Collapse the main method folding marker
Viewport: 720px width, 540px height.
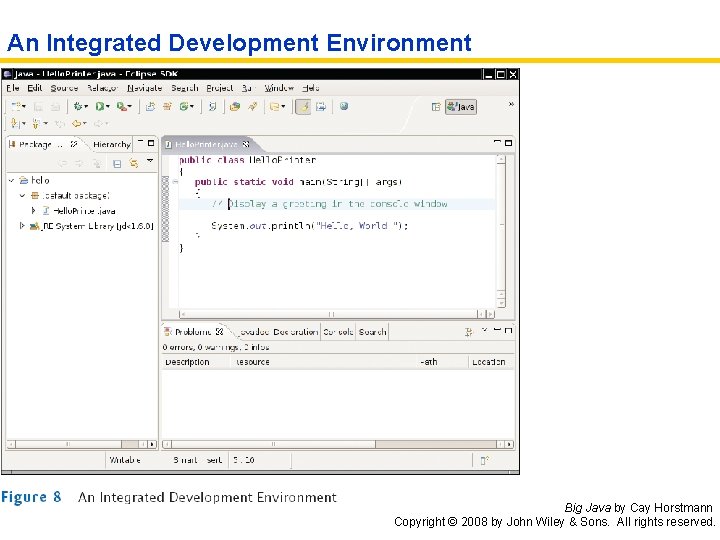175,182
